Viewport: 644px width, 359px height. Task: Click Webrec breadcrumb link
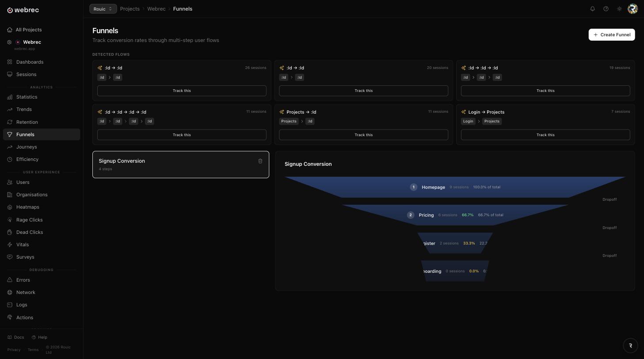click(x=156, y=9)
